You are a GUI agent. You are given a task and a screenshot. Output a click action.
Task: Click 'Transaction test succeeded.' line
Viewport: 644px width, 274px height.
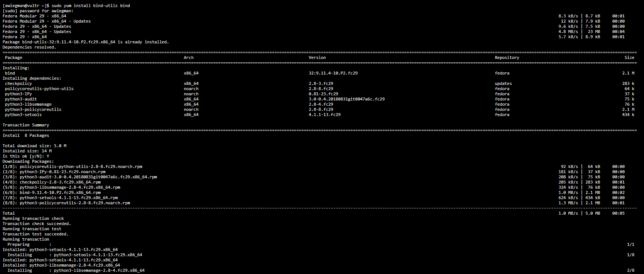click(36, 234)
